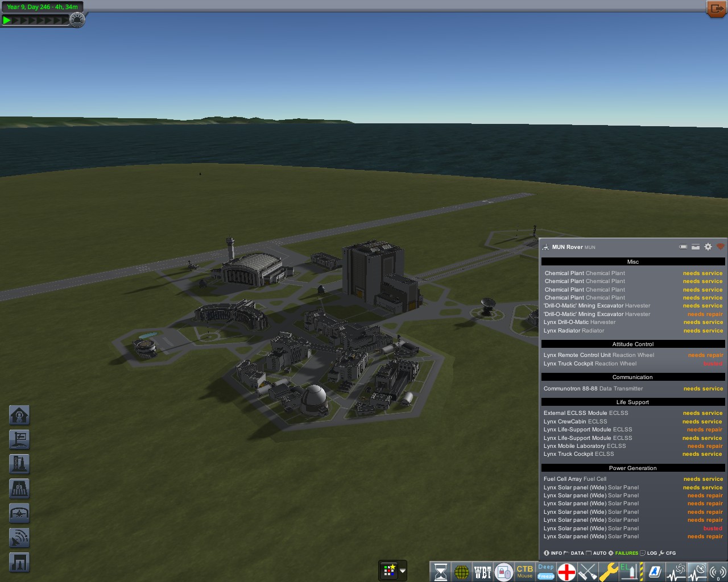Select the Lynx Drill-O-Matic Harvester row
Screen dimensions: 728x582
633,322
